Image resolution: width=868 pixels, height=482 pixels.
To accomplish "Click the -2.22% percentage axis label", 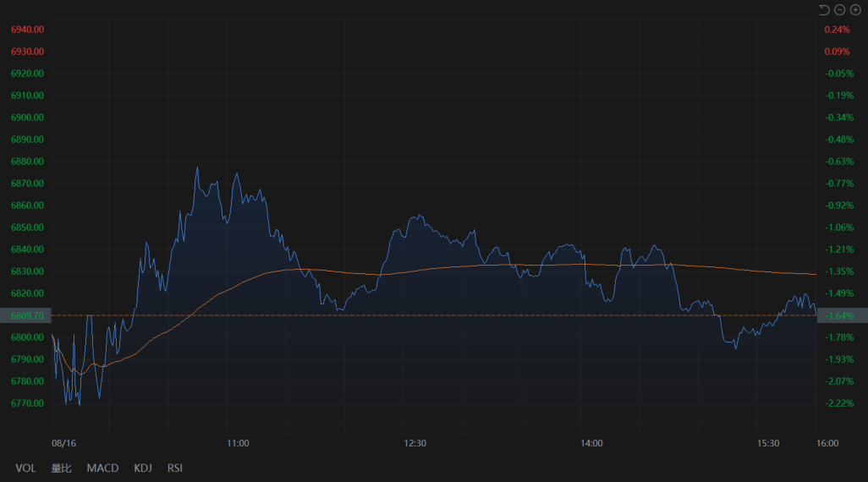I will coord(838,403).
